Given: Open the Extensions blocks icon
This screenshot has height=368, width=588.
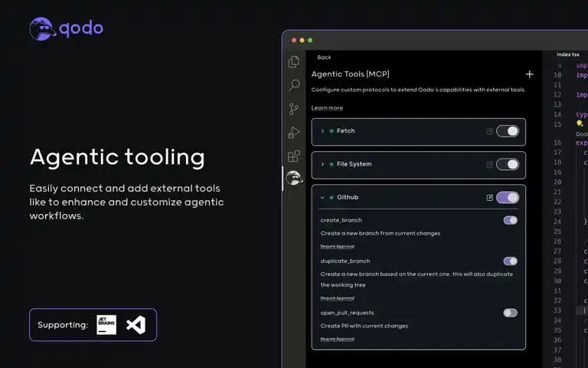Looking at the screenshot, I should click(294, 156).
